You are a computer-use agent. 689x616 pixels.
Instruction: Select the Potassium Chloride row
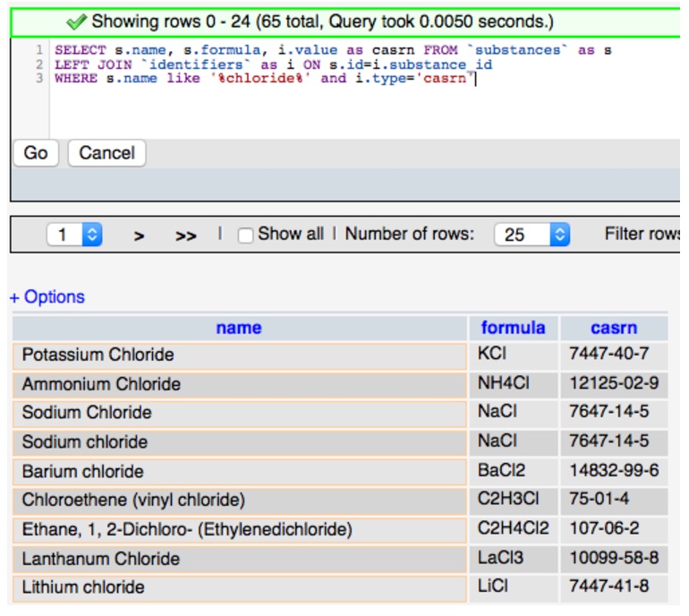[x=98, y=355]
